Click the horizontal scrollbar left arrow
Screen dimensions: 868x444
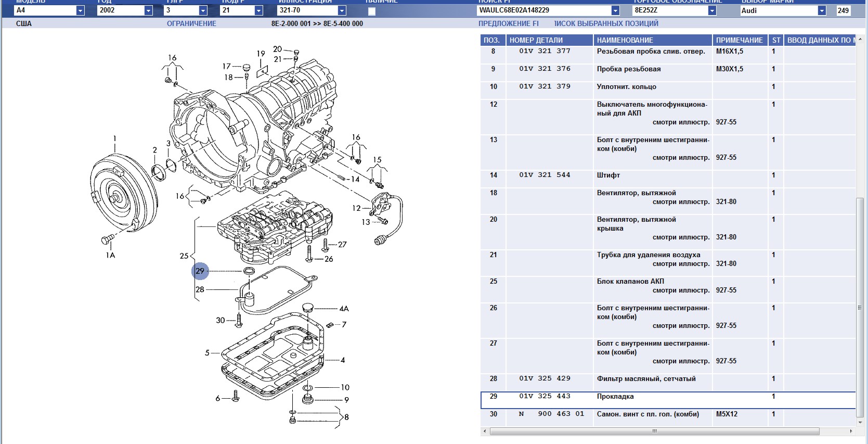coord(485,431)
